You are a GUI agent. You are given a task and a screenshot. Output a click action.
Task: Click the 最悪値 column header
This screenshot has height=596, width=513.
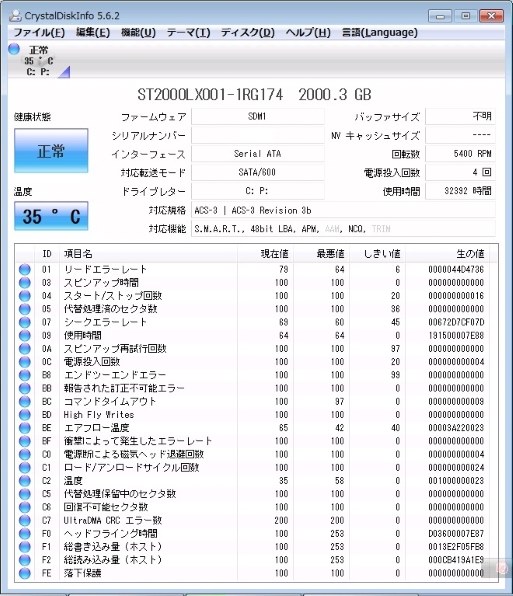321,254
